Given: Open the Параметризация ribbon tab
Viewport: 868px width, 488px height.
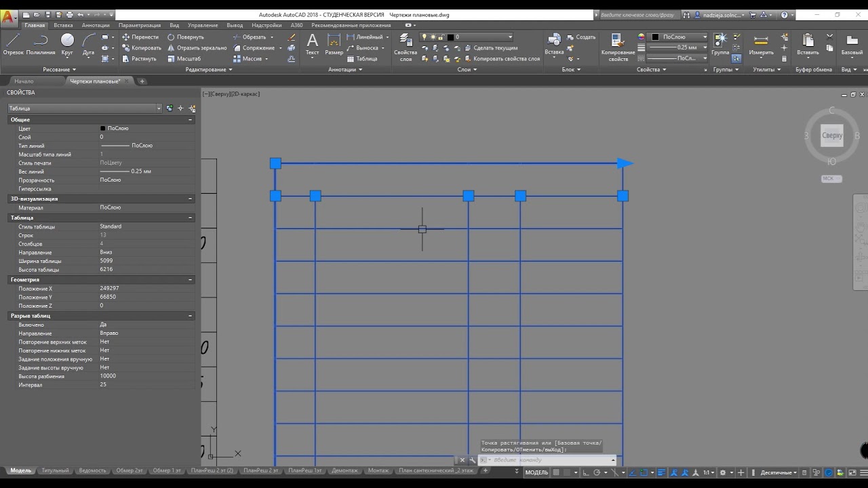Looking at the screenshot, I should pos(139,25).
